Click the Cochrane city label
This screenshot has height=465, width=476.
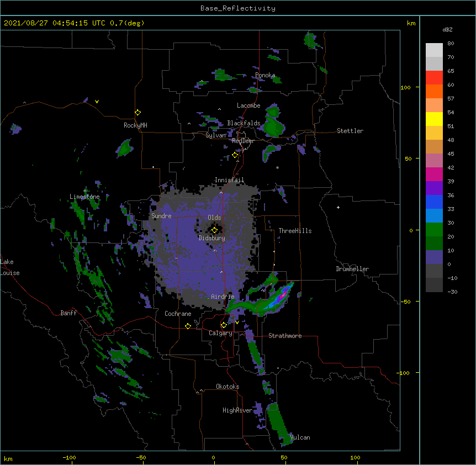coord(178,314)
